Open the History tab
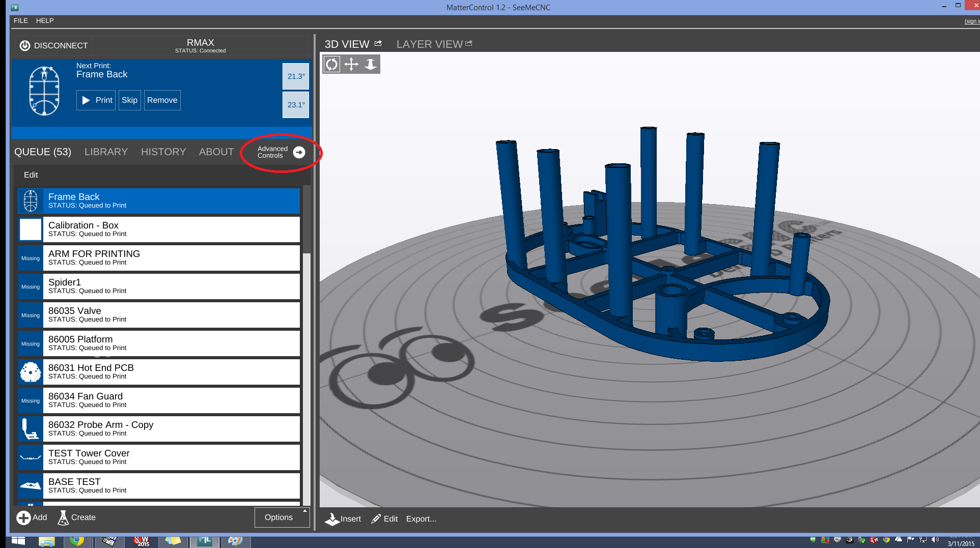 tap(163, 152)
